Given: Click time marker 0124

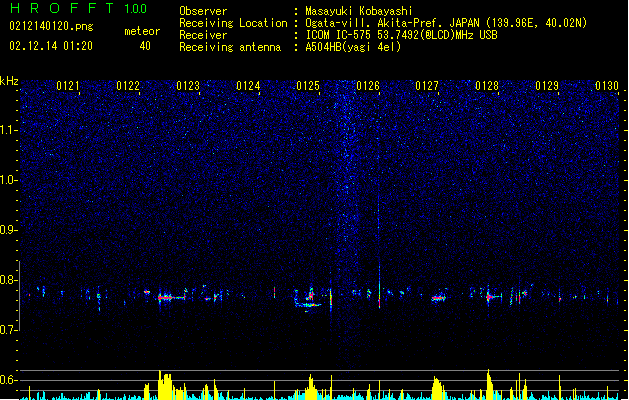Looking at the screenshot, I should coord(248,86).
